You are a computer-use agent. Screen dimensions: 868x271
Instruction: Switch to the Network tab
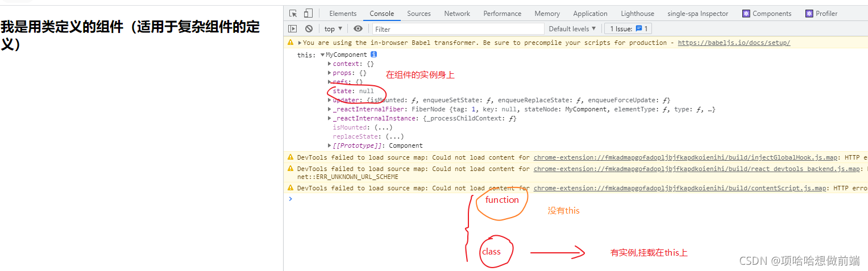pos(457,14)
